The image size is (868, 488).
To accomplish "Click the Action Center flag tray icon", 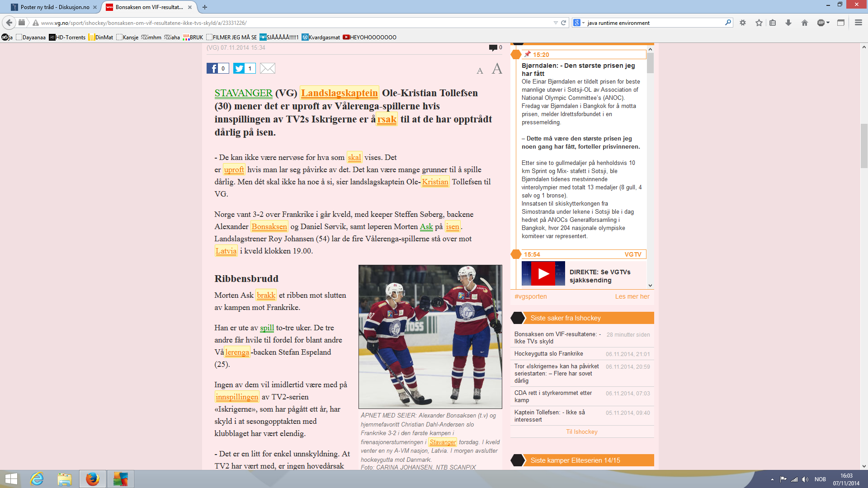I will pos(783,479).
